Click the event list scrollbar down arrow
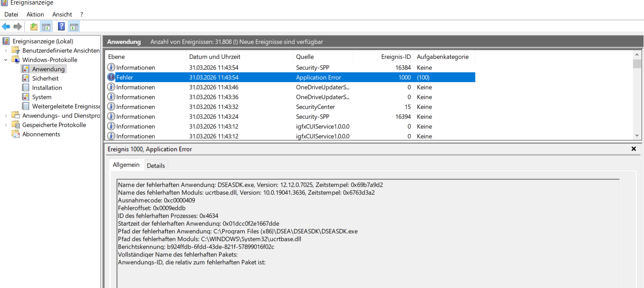644x288 pixels. pyautogui.click(x=637, y=136)
